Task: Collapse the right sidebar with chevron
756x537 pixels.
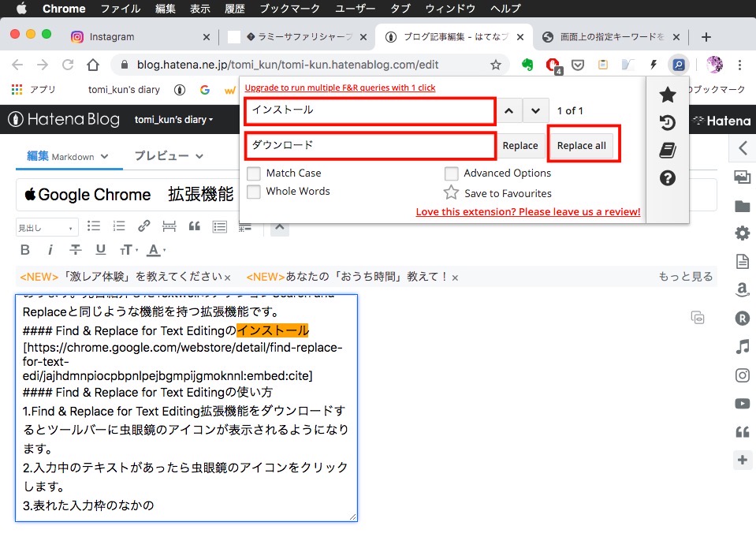Action: (x=743, y=147)
